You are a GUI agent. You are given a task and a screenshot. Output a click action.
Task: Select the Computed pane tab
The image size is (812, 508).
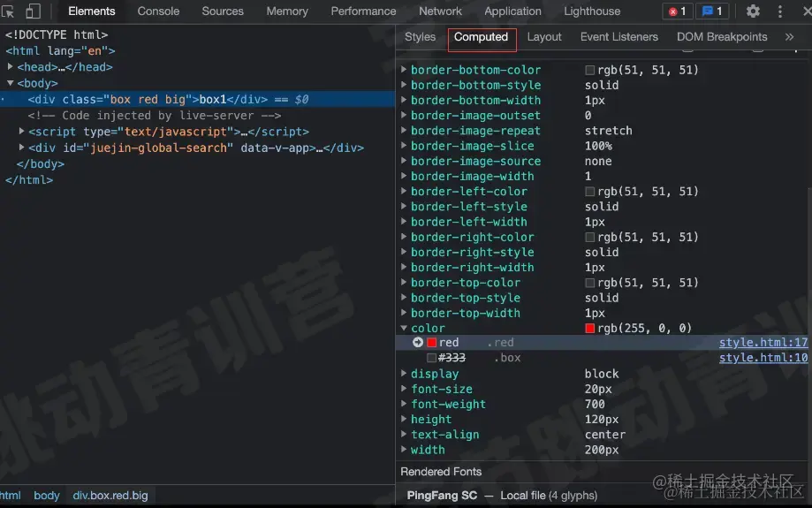coord(481,38)
